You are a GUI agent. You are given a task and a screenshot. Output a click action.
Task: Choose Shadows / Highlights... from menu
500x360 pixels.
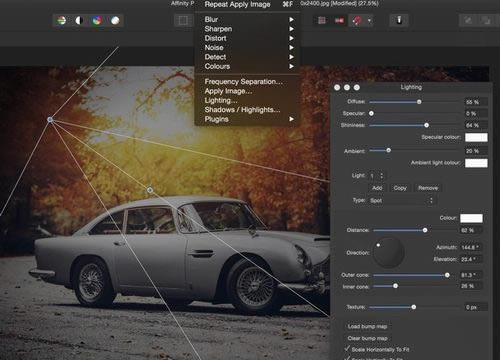[242, 110]
